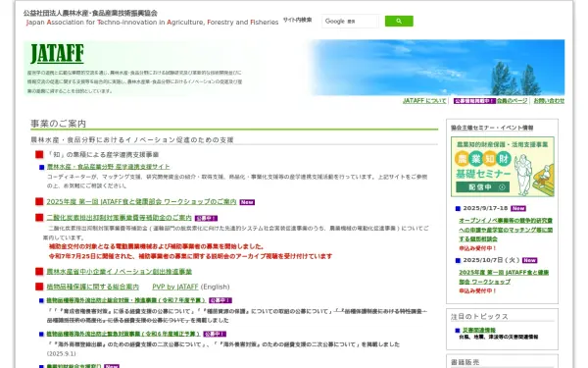This screenshot has width=588, height=368.
Task: Open '農林水産省中小企業イノベーション創出推進事業' link
Action: (x=120, y=272)
